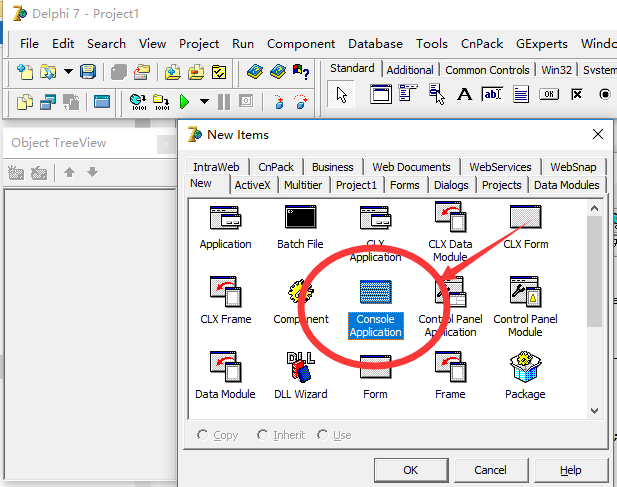Open the CnPack menu
This screenshot has width=617, height=487.
(x=482, y=44)
